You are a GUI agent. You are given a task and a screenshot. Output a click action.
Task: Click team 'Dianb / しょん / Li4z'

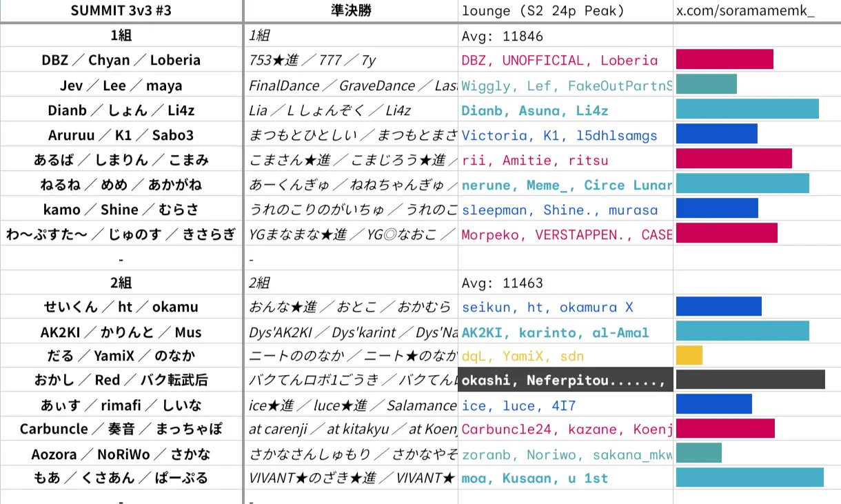pos(121,110)
